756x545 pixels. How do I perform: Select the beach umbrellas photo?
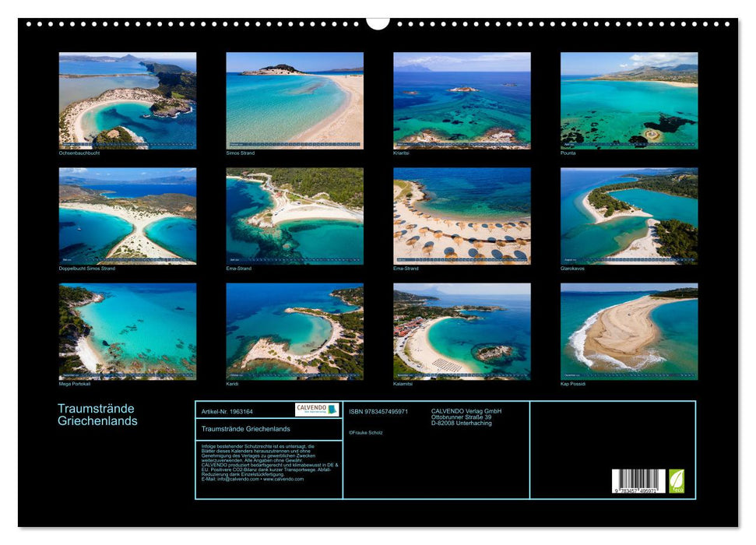tap(462, 216)
